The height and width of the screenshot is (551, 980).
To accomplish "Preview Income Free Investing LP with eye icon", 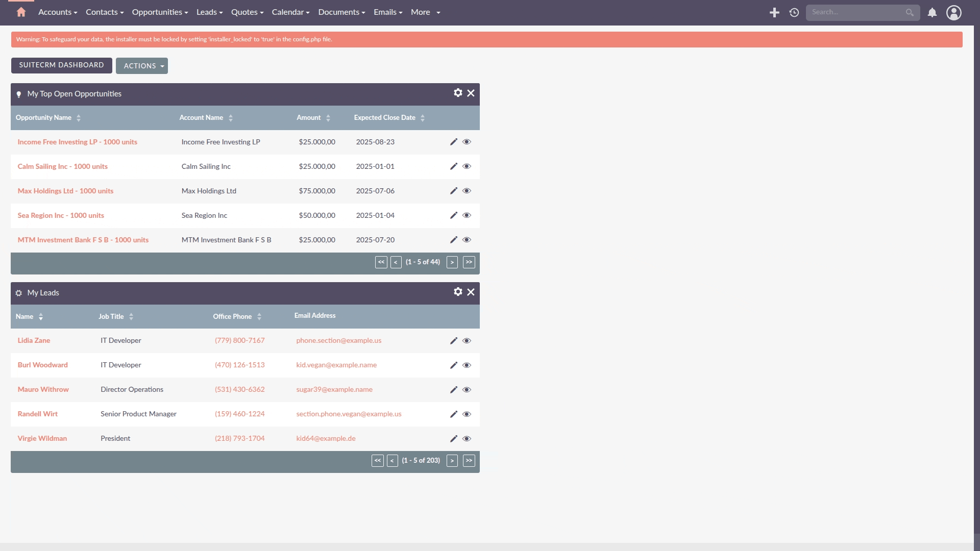I will tap(467, 141).
